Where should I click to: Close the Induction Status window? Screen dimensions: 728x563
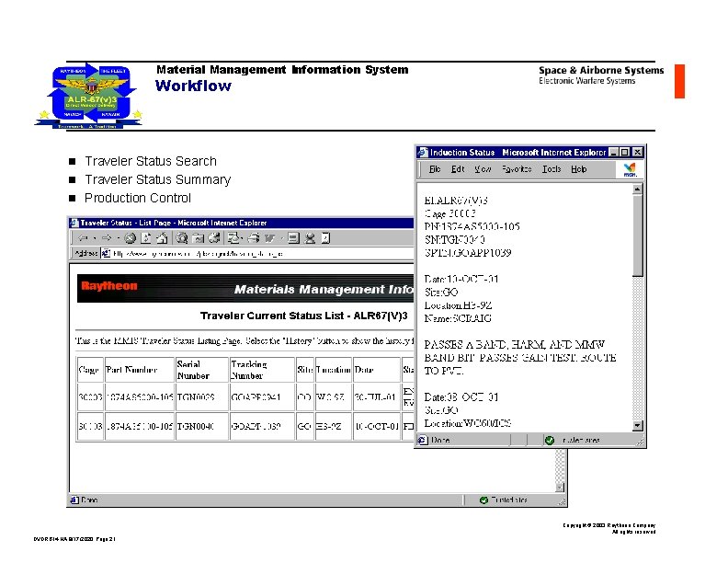coord(638,153)
